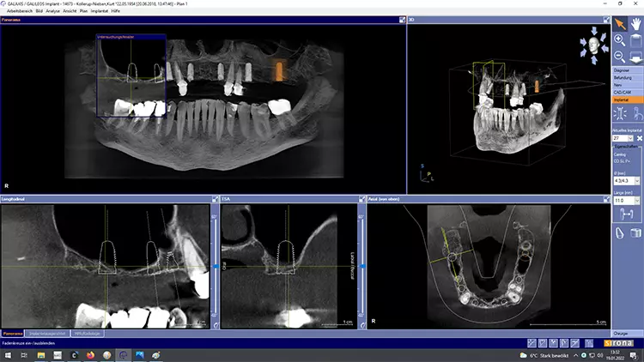Maximize the Panorama view panel

tap(403, 19)
